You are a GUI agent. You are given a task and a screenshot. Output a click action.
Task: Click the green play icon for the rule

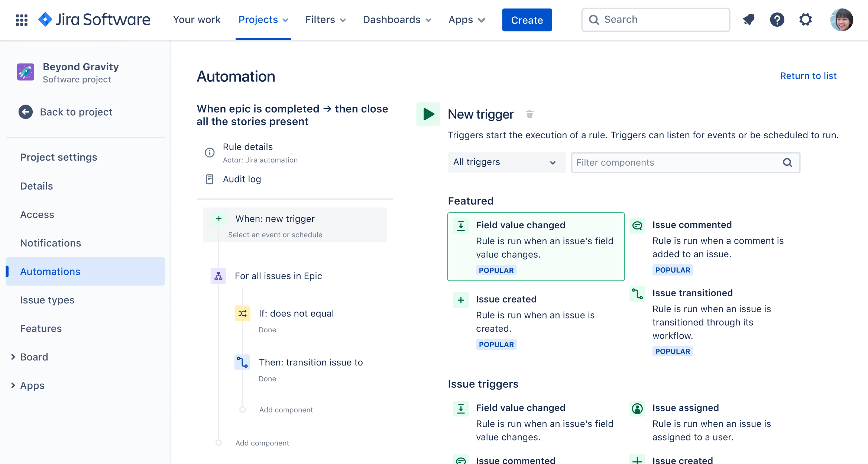point(428,114)
